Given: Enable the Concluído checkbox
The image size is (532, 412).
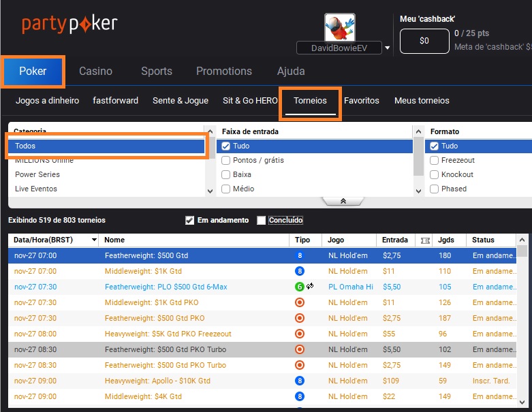Looking at the screenshot, I should click(x=262, y=221).
